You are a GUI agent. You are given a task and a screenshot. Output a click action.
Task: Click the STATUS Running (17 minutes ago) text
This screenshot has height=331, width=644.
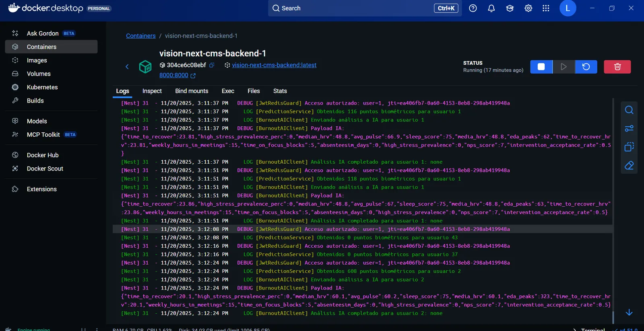tap(493, 67)
